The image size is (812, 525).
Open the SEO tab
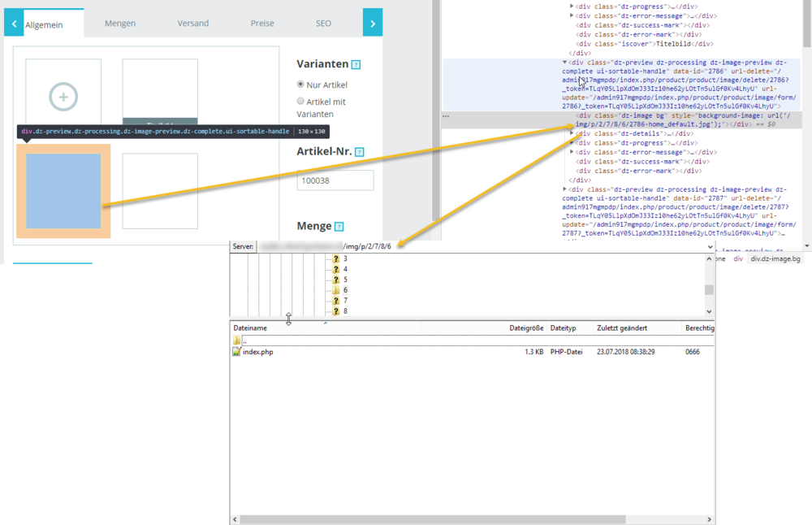point(323,23)
